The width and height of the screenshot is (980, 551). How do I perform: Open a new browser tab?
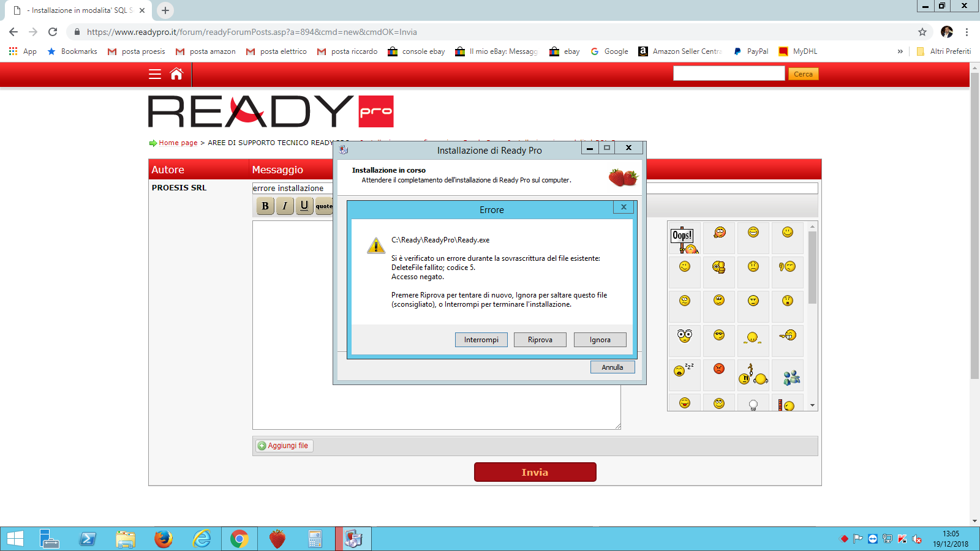coord(165,10)
